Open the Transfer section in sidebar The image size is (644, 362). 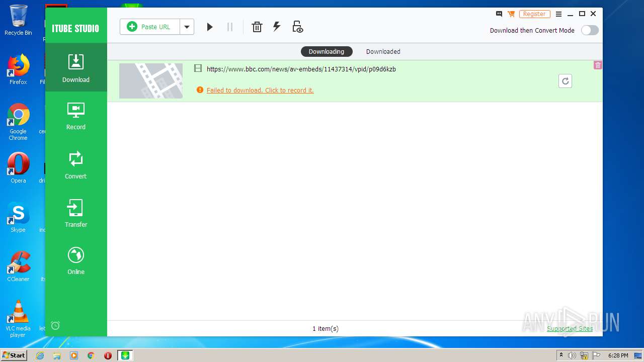[x=76, y=213]
